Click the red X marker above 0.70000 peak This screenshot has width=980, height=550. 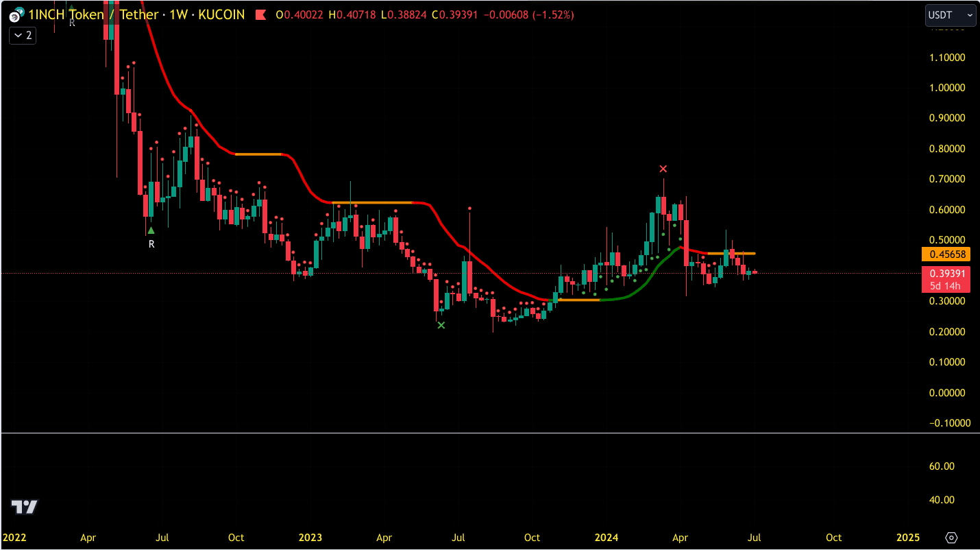(x=663, y=169)
